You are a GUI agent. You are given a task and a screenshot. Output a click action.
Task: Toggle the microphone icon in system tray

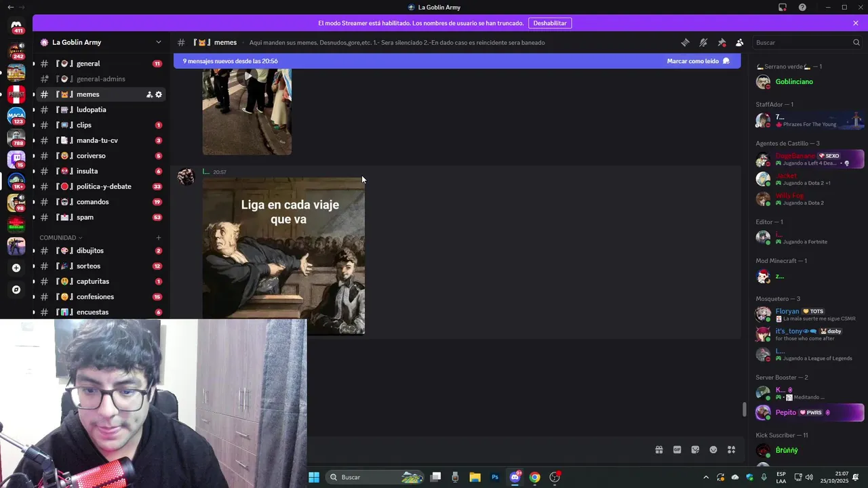pyautogui.click(x=764, y=477)
